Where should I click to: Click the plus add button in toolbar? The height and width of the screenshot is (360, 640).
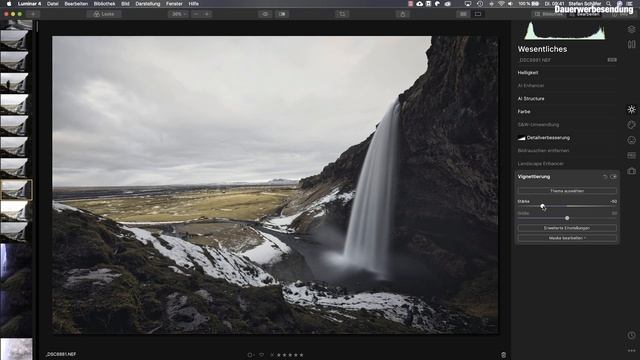tap(33, 14)
